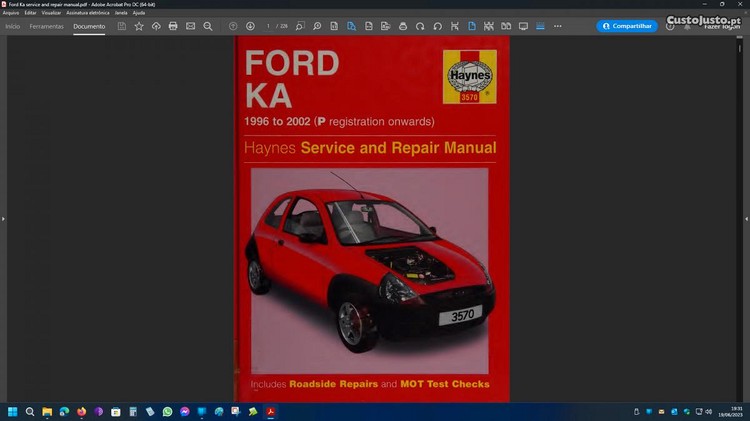
Task: Open Windows Start menu on taskbar
Action: 13,411
